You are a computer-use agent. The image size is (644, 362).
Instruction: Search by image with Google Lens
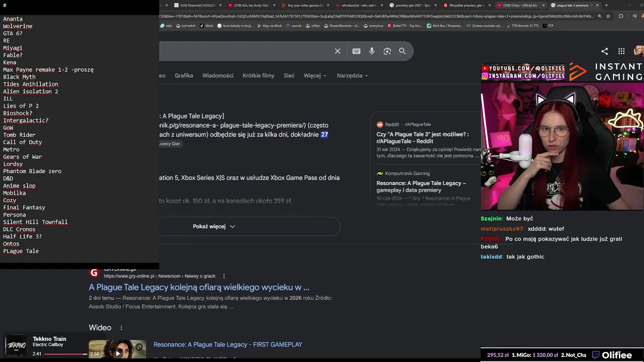pyautogui.click(x=387, y=51)
